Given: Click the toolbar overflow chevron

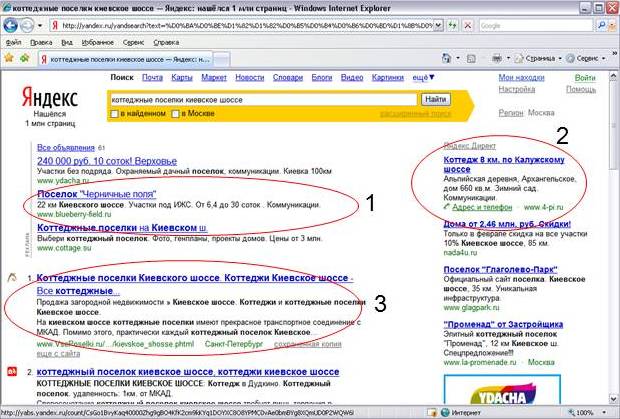Looking at the screenshot, I should coord(615,53).
